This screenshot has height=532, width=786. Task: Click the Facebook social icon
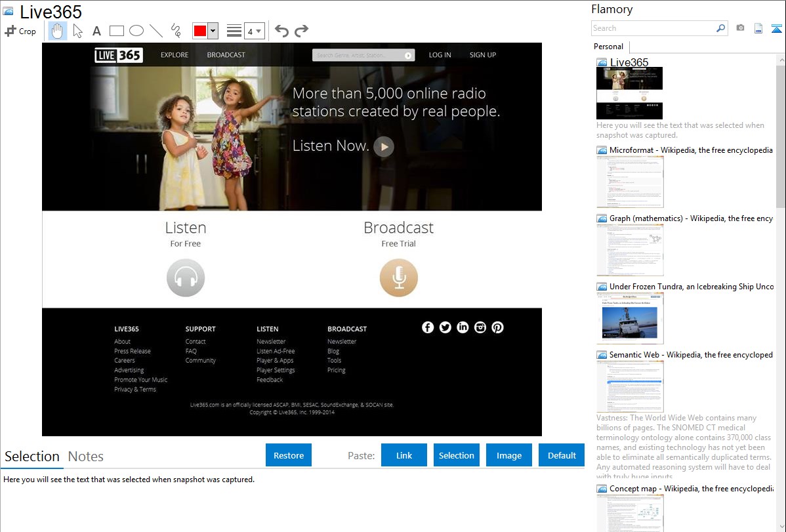[428, 327]
